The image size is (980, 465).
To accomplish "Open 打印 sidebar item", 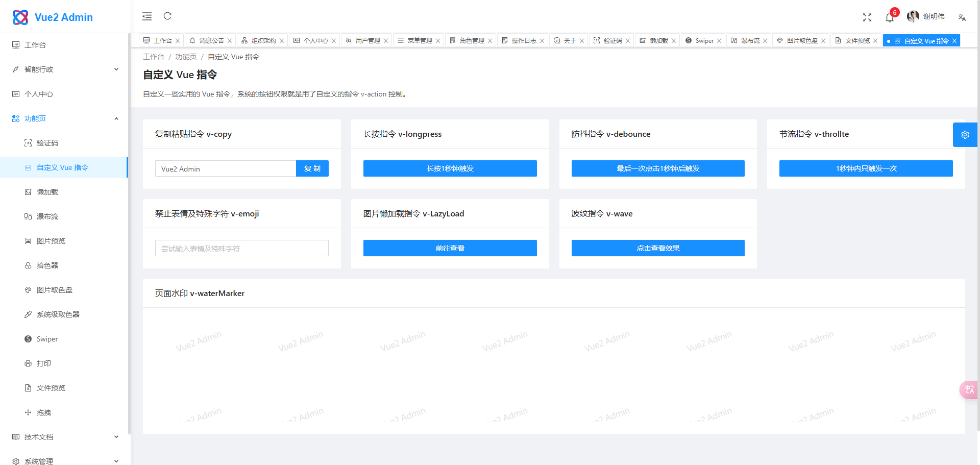I will [64, 363].
